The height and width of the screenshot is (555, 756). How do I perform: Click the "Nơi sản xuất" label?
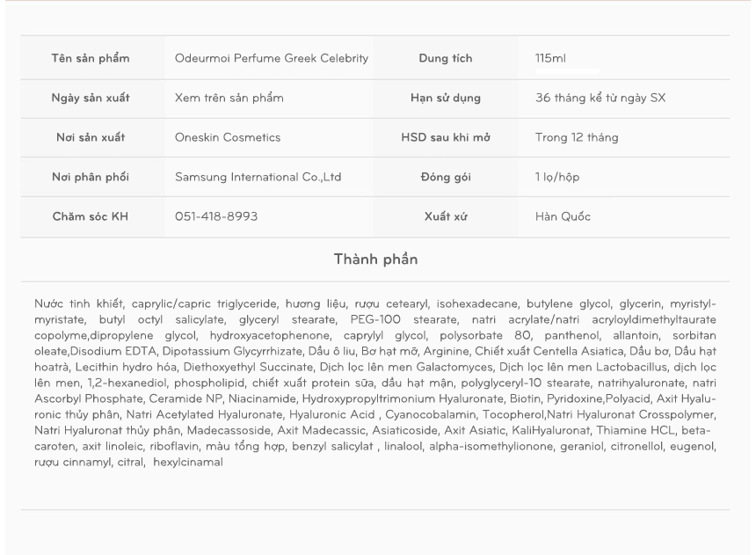[x=91, y=138]
